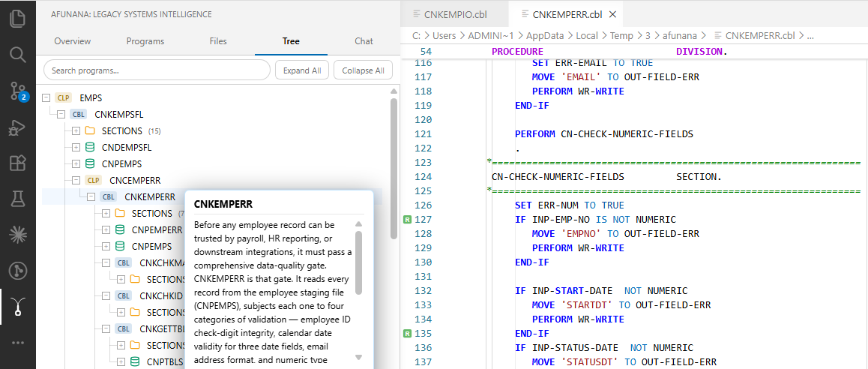Expand the CNPTBLS node
The width and height of the screenshot is (868, 369).
(x=121, y=361)
